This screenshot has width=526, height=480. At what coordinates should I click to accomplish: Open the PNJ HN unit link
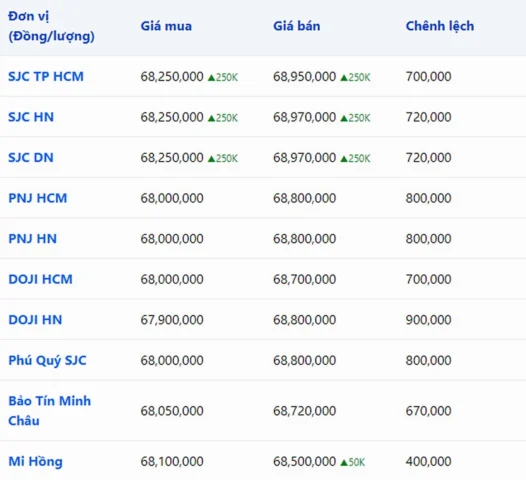point(33,239)
